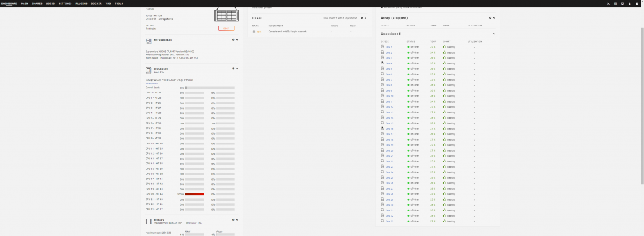Click the root user account icon
This screenshot has height=236, width=644.
(254, 31)
